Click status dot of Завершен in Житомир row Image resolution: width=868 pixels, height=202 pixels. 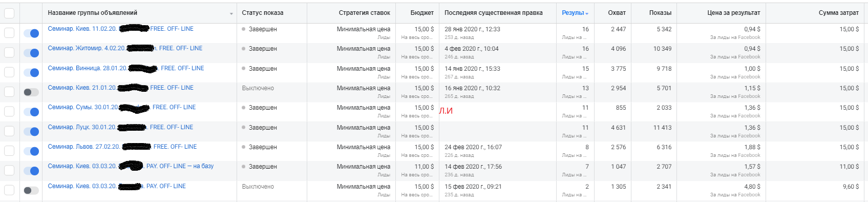(244, 49)
